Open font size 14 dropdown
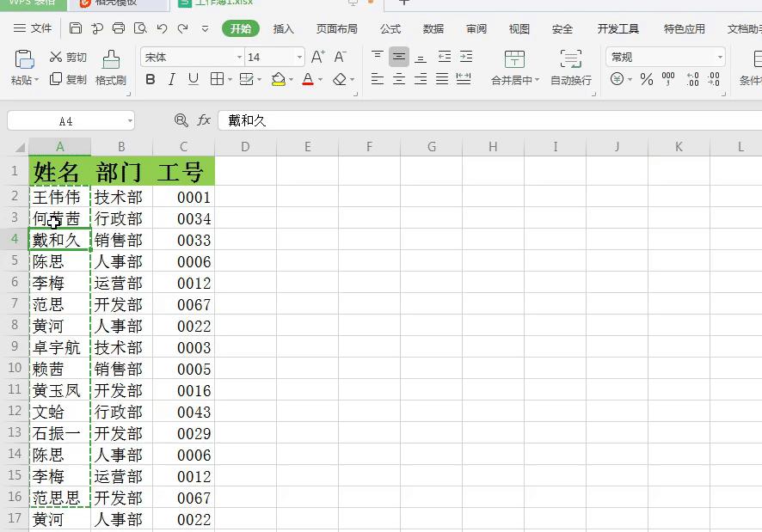This screenshot has height=532, width=762. (299, 58)
